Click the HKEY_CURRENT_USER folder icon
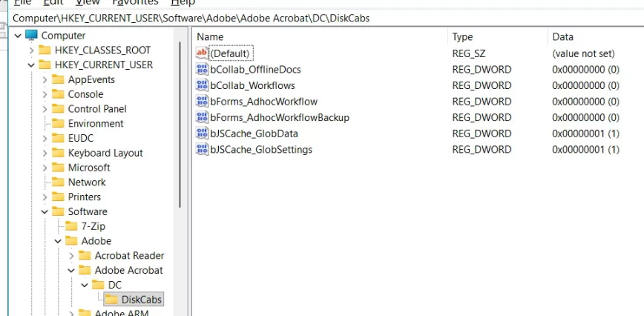 pos(45,65)
